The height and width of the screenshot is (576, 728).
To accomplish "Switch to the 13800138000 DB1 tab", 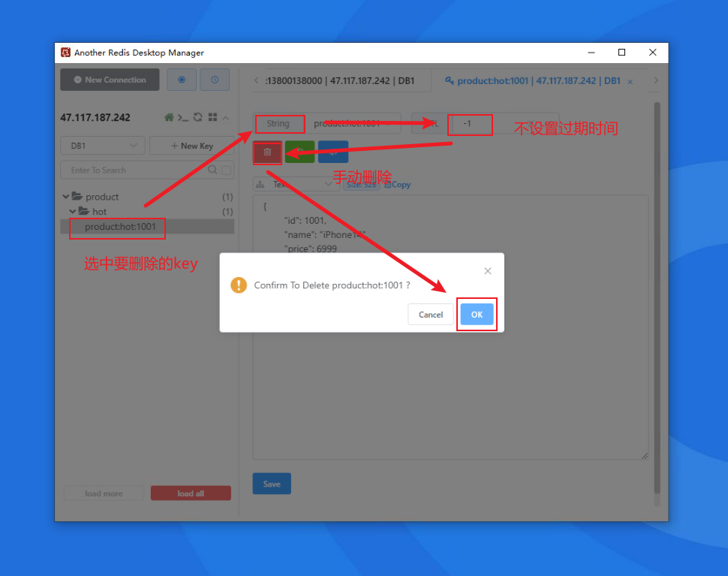I will tap(340, 81).
